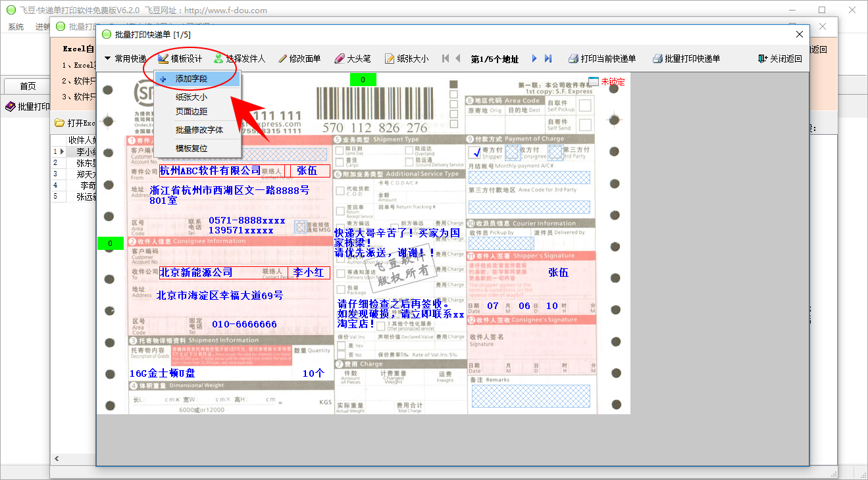Image resolution: width=868 pixels, height=480 pixels.
Task: Select the hatched 短信通知 field
Action: point(301,227)
